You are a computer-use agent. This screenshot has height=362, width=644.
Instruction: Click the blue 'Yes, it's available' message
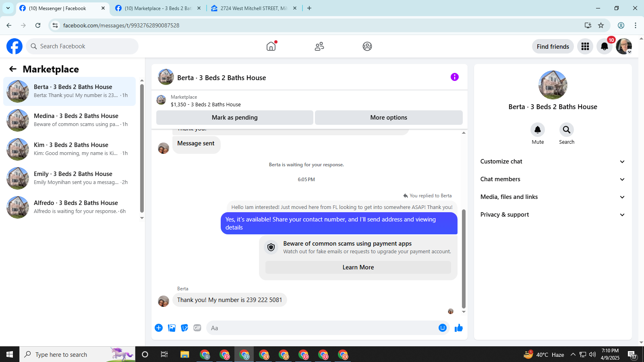click(x=339, y=223)
